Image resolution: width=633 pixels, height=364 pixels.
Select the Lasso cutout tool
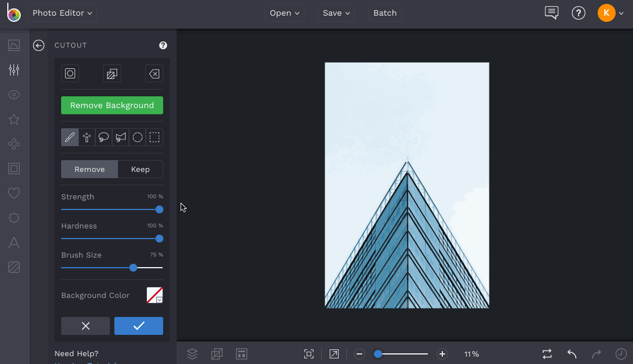coord(104,137)
